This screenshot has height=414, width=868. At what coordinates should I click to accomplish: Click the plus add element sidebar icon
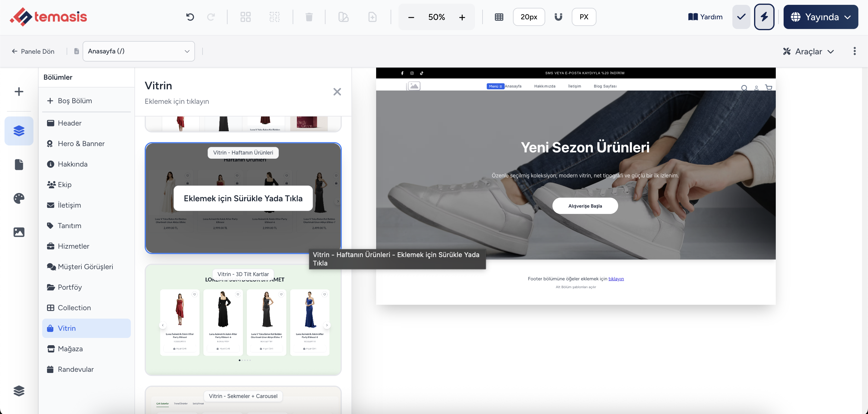[x=19, y=91]
